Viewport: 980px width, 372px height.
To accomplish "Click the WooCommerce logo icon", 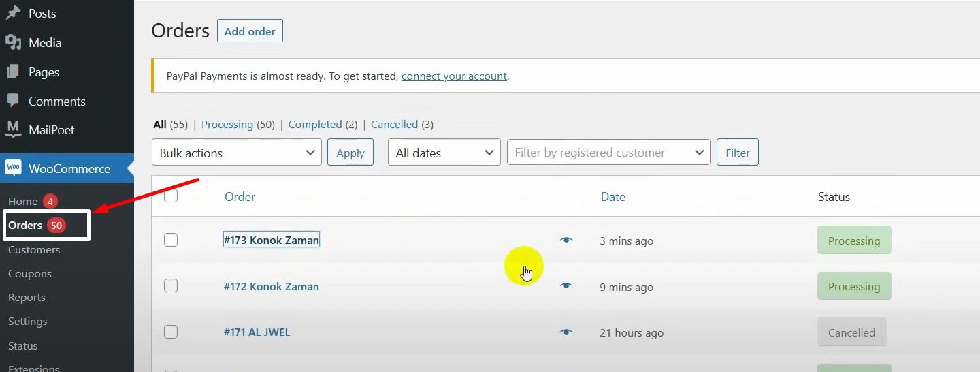I will click(x=14, y=168).
